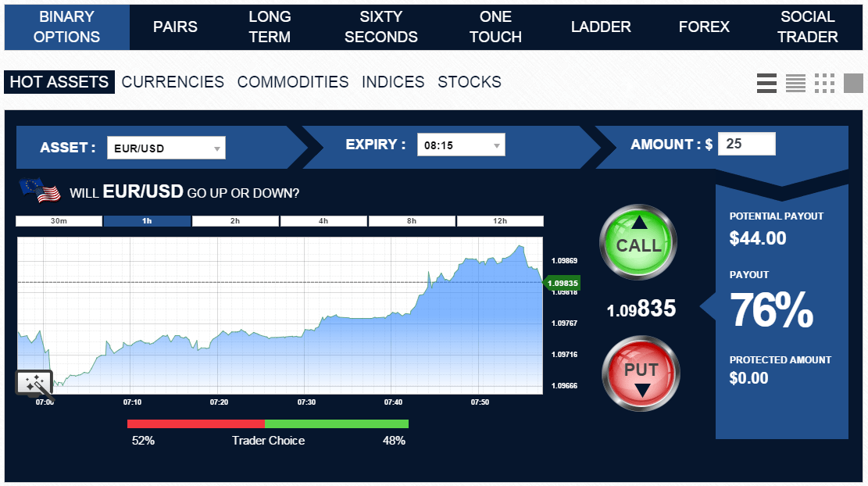Open the SIXTY SECONDS trading menu
The height and width of the screenshot is (486, 868).
click(x=380, y=27)
